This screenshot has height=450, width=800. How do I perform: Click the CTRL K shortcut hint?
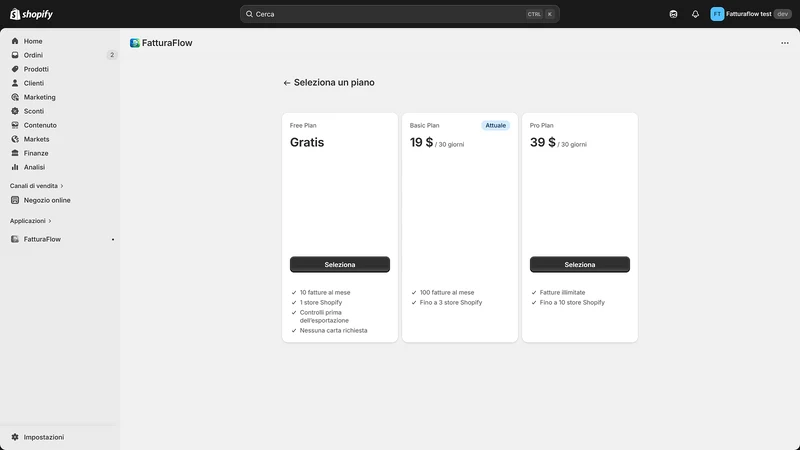pyautogui.click(x=540, y=14)
